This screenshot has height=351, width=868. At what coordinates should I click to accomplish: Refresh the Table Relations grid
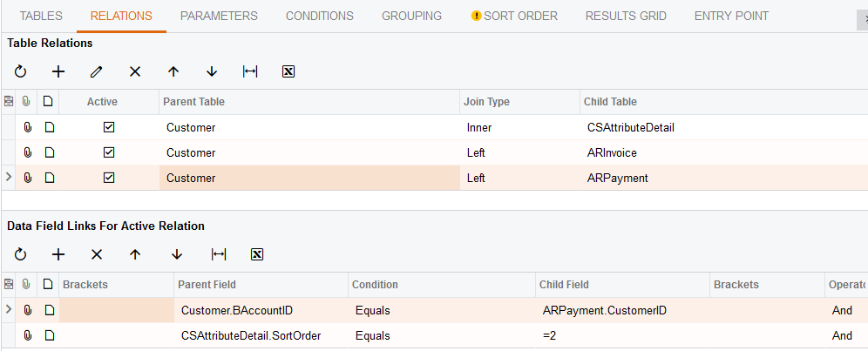(21, 71)
